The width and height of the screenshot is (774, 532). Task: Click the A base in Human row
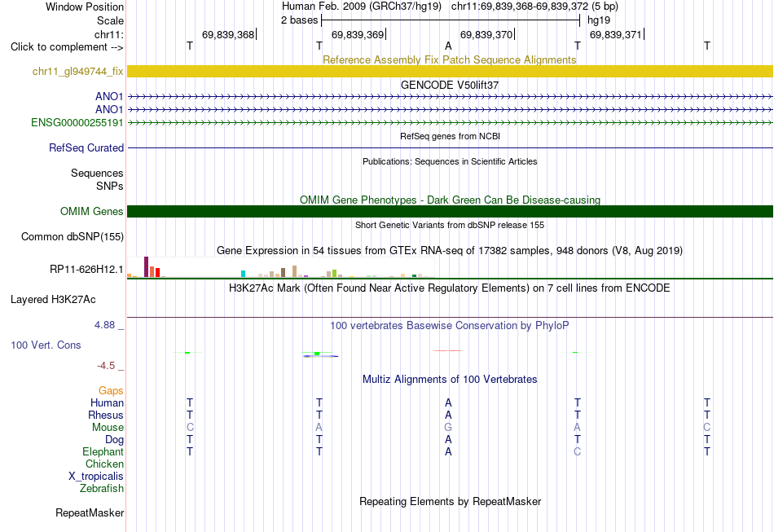tap(448, 402)
